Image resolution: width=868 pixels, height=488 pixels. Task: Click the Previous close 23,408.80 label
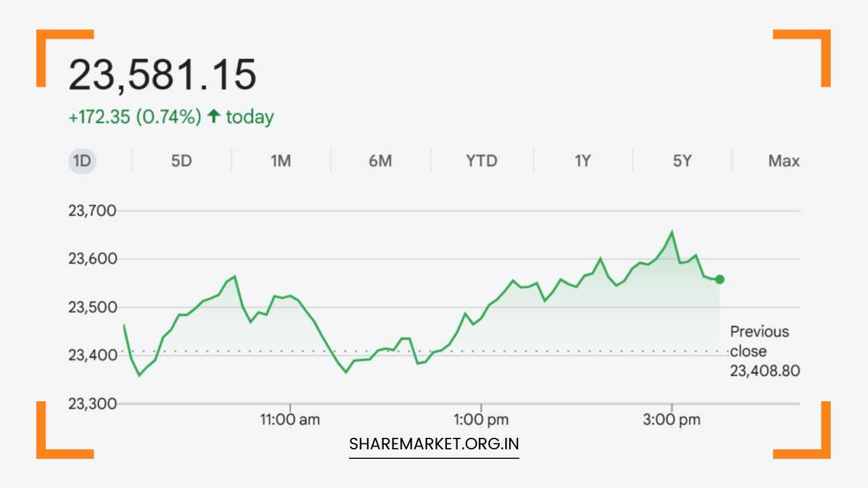point(765,351)
